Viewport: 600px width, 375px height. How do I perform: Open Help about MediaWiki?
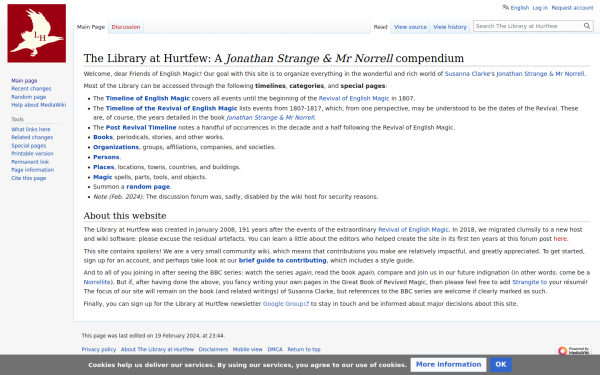(x=38, y=105)
